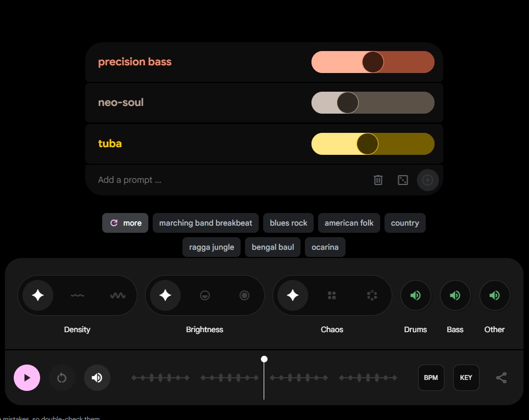Image resolution: width=529 pixels, height=420 pixels.
Task: Mute the Other channel
Action: [494, 295]
